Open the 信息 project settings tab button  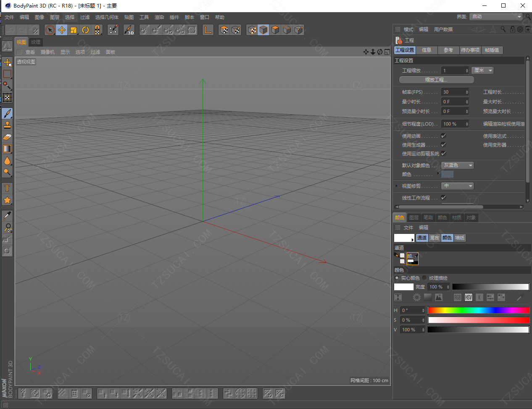pyautogui.click(x=427, y=50)
